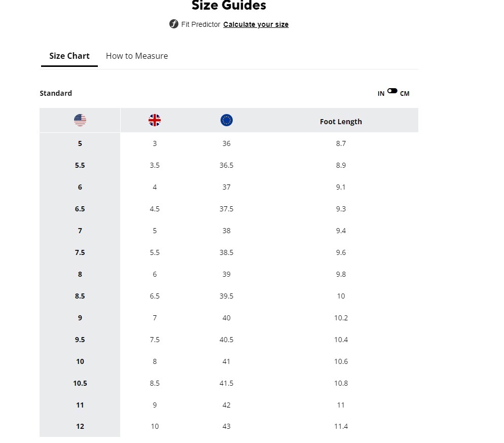504x443 pixels.
Task: Click the EU flag column icon
Action: click(x=227, y=120)
